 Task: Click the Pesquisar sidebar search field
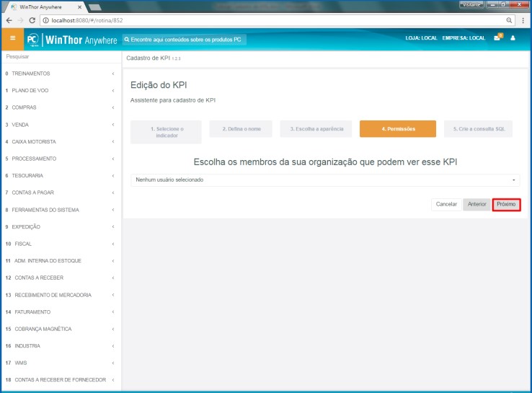pos(61,57)
